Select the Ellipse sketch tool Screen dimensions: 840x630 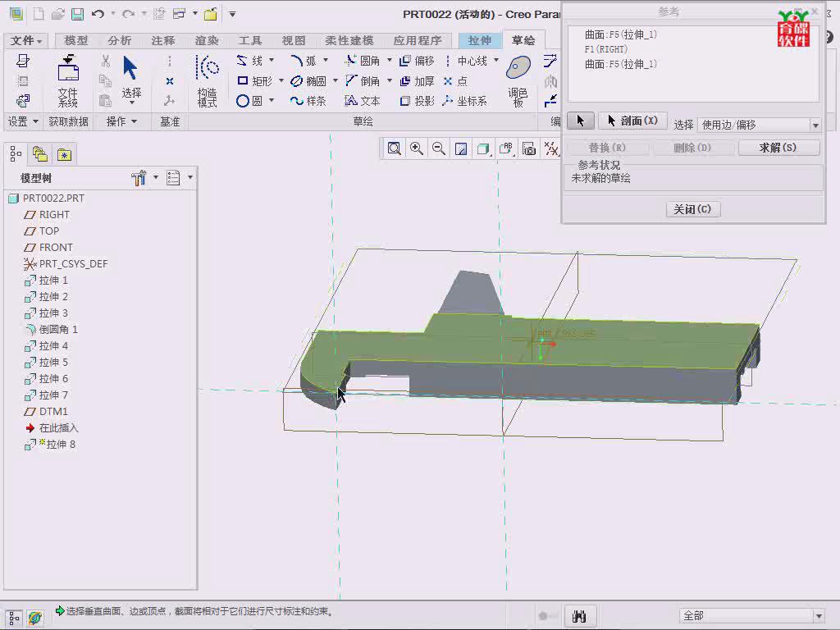(308, 81)
